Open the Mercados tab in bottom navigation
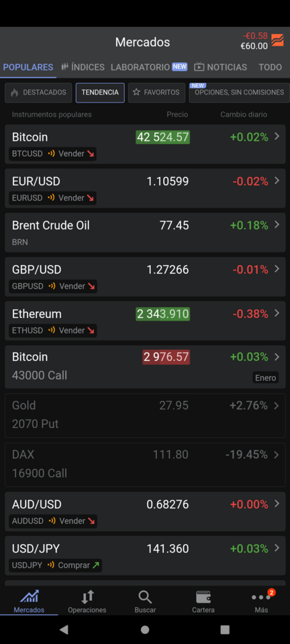This screenshot has width=290, height=644. (29, 601)
